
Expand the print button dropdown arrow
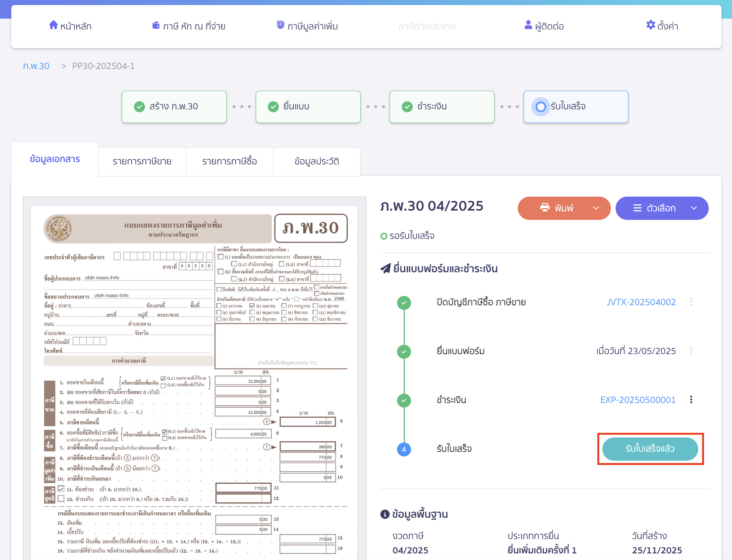(596, 208)
